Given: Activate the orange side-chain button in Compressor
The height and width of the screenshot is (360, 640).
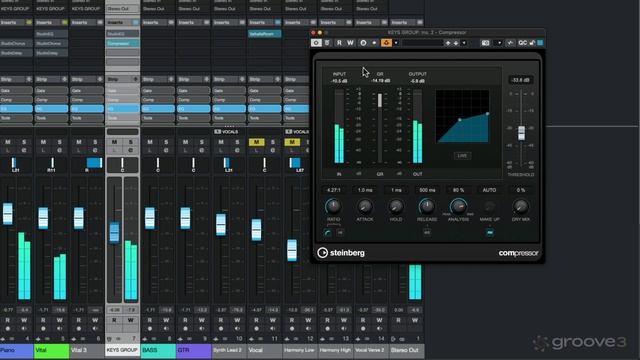Looking at the screenshot, I should tap(386, 43).
